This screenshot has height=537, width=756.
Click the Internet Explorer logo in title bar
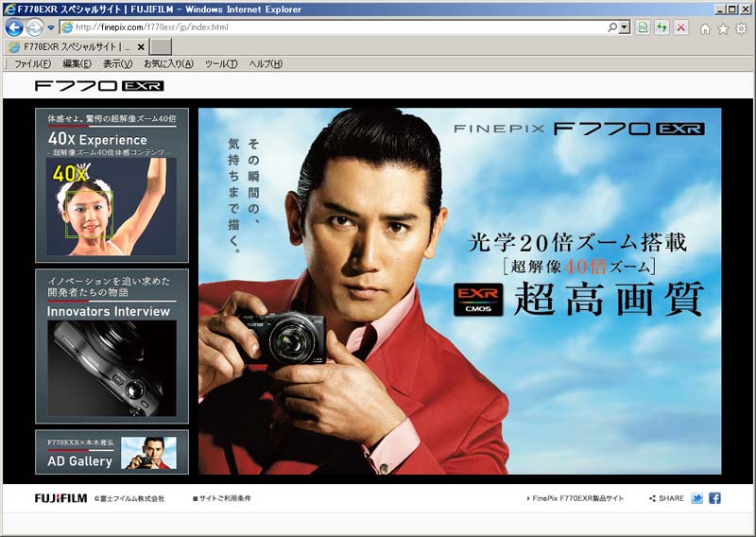(9, 9)
